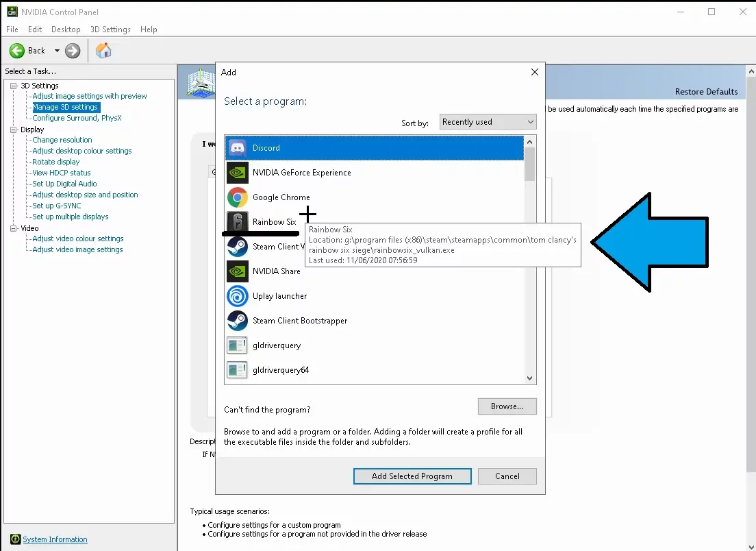The width and height of the screenshot is (756, 551).
Task: Click the Discord icon in the program list
Action: click(x=237, y=147)
